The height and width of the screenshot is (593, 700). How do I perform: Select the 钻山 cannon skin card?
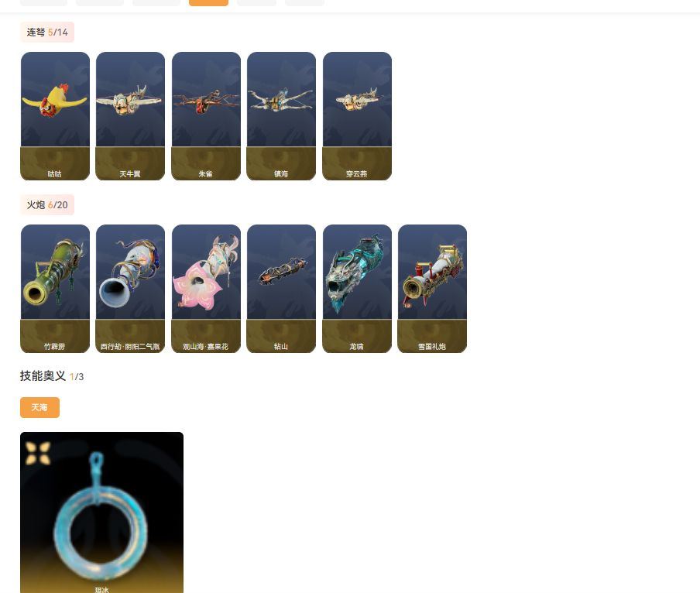[x=281, y=289]
